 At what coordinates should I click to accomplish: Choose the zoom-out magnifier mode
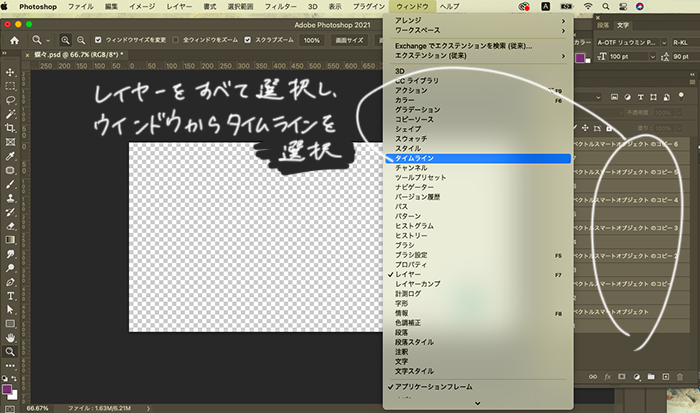click(x=81, y=40)
